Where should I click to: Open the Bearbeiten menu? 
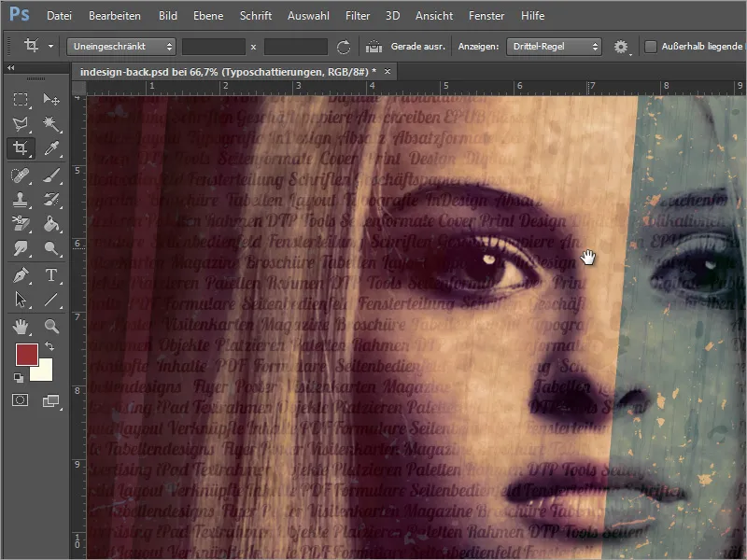(x=114, y=16)
